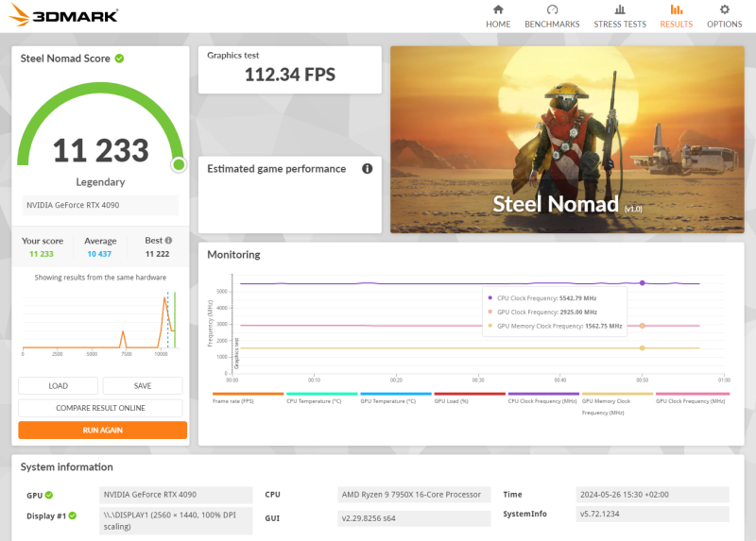Click the GUI version v2.29.8256 s64
The height and width of the screenshot is (541, 756).
click(x=414, y=518)
